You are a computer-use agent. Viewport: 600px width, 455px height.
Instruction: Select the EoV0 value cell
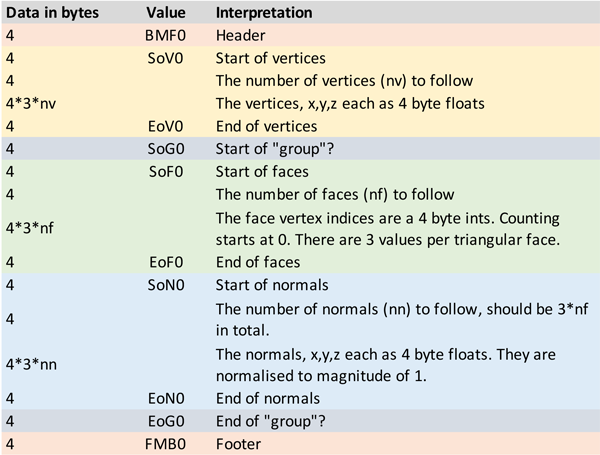(x=165, y=126)
